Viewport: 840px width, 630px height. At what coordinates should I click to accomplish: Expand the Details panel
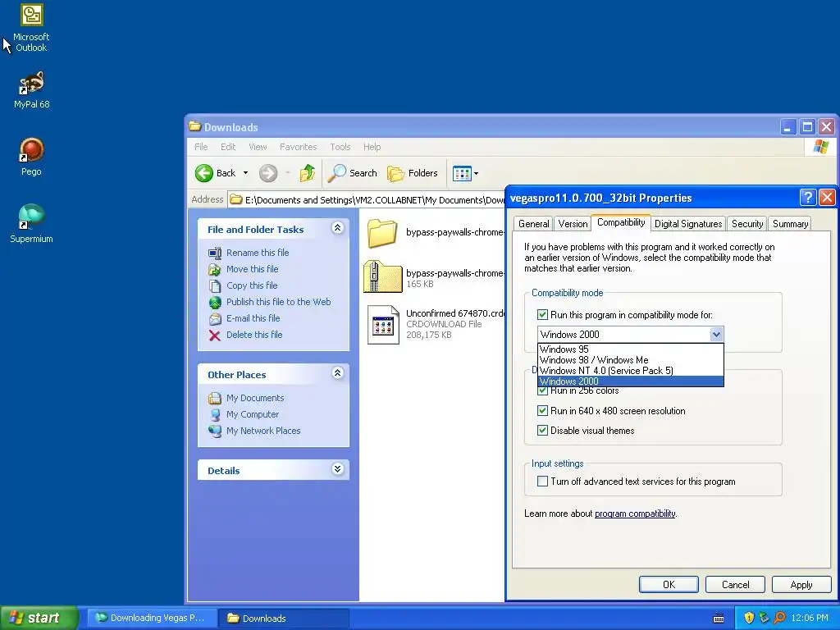pyautogui.click(x=337, y=469)
